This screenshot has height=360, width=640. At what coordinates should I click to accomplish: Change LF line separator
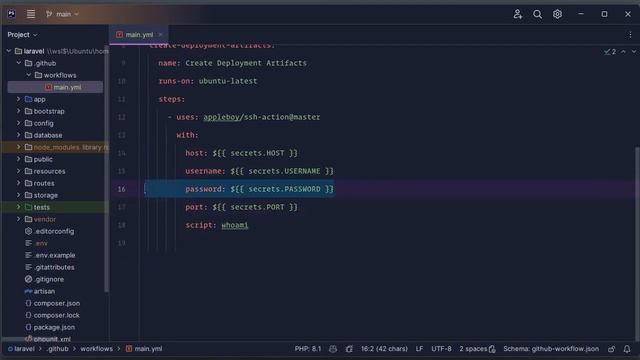point(419,349)
